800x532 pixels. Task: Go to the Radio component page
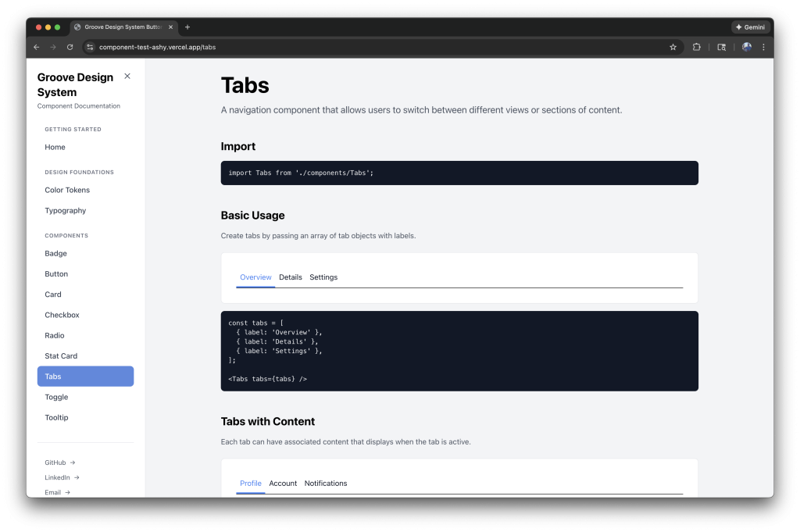click(x=55, y=335)
